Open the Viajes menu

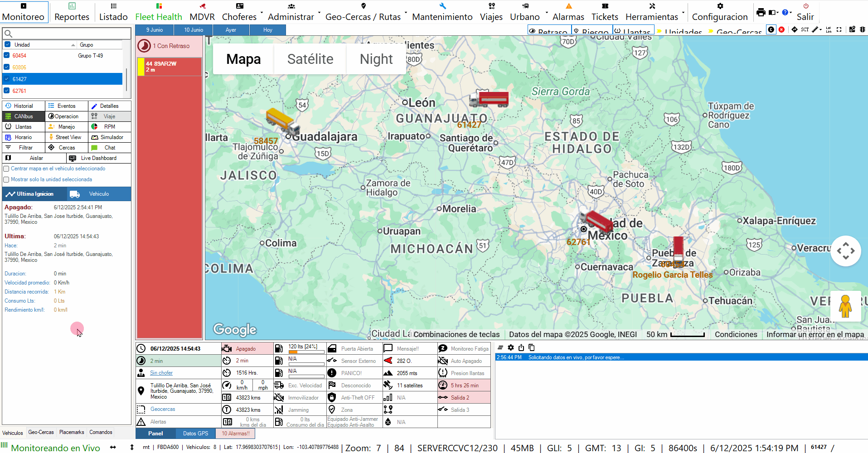coord(491,12)
